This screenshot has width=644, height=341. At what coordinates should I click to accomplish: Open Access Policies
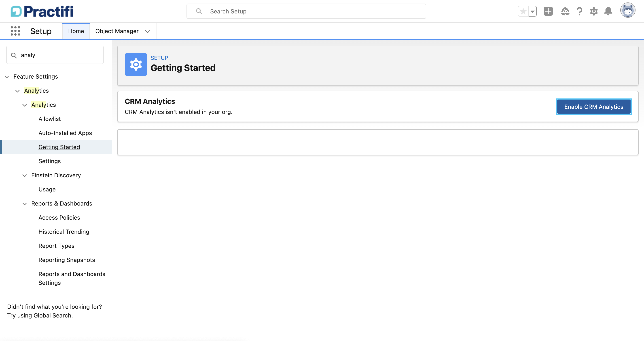click(x=59, y=218)
